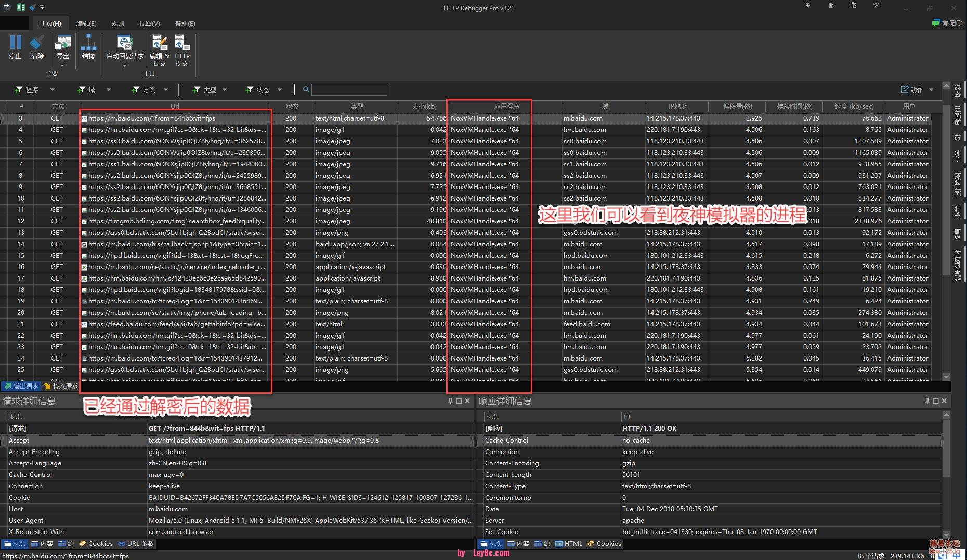
Task: Expand the 导出 dropdown arrow
Action: click(x=62, y=66)
